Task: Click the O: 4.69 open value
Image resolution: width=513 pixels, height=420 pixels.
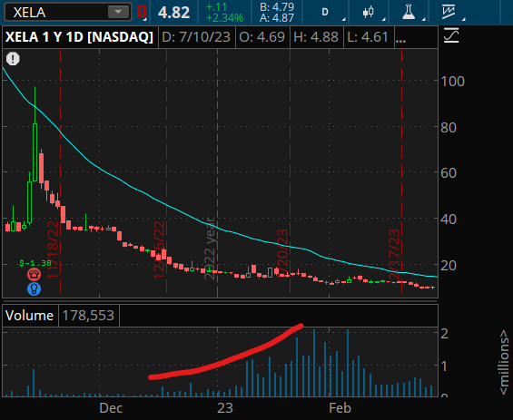Action: coord(262,37)
